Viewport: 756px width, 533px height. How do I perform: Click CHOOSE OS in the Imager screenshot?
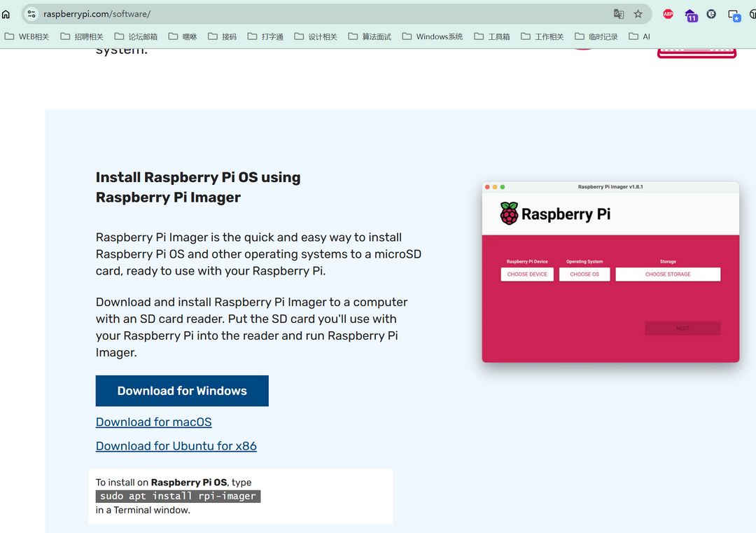pyautogui.click(x=584, y=274)
